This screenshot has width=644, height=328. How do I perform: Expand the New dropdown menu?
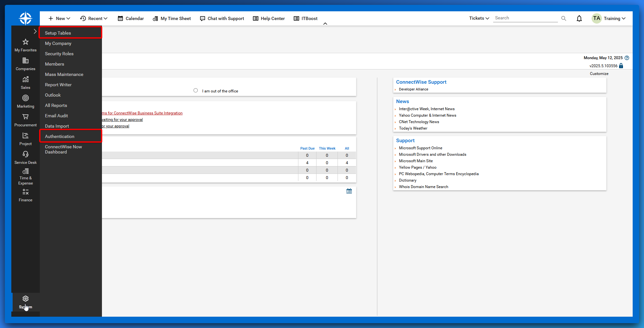click(x=59, y=18)
